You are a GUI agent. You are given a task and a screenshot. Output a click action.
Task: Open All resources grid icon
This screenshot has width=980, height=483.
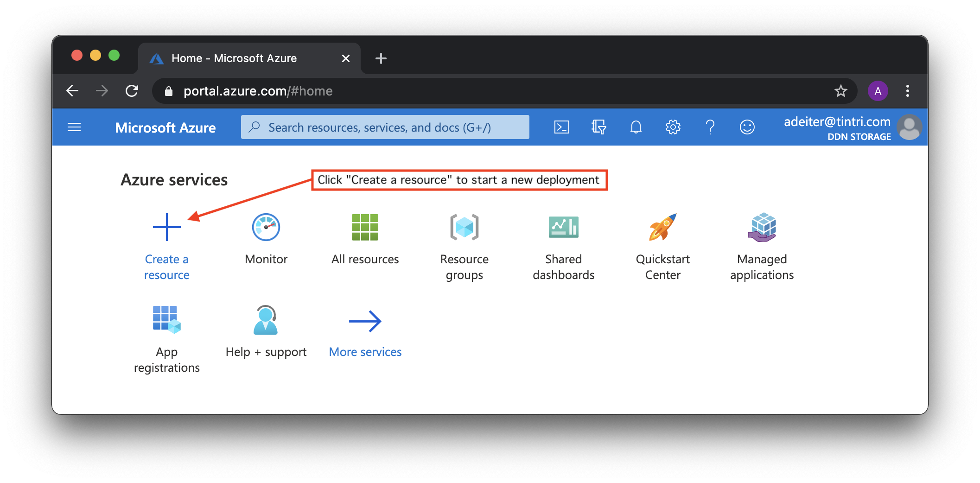tap(365, 227)
